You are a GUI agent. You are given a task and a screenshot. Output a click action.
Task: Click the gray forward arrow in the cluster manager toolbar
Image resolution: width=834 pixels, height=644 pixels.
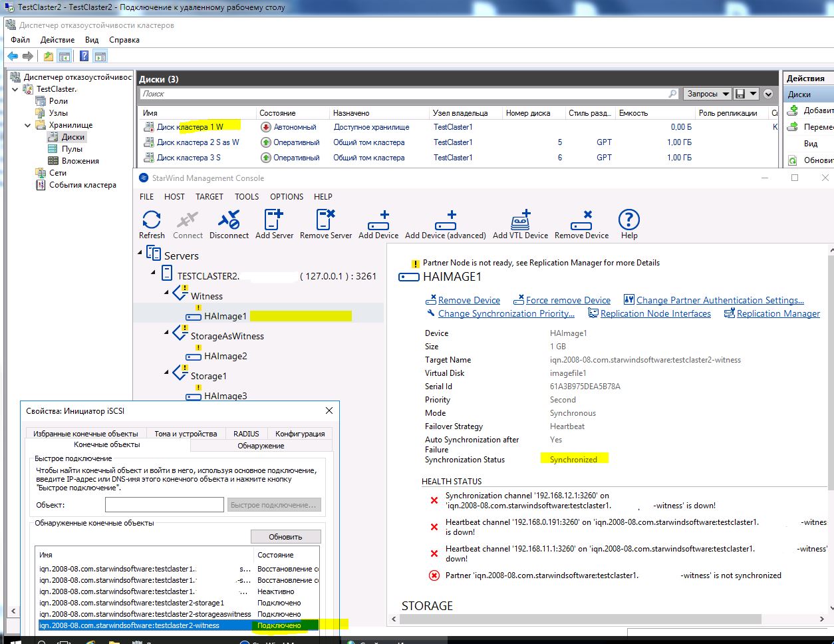click(28, 57)
